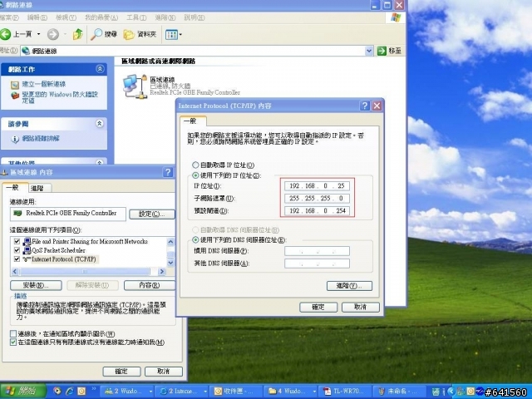This screenshot has width=532, height=399.
Task: Click the Go arrow button next to address bar
Action: (x=382, y=51)
